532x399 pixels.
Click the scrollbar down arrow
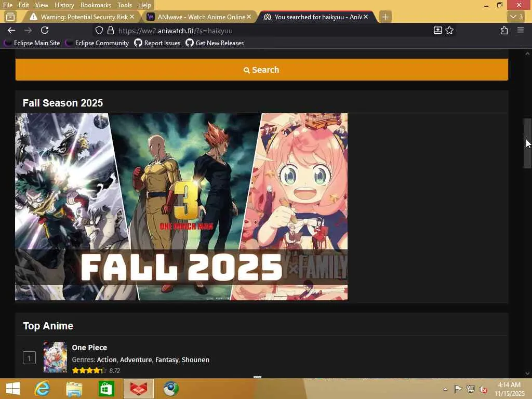pyautogui.click(x=527, y=374)
